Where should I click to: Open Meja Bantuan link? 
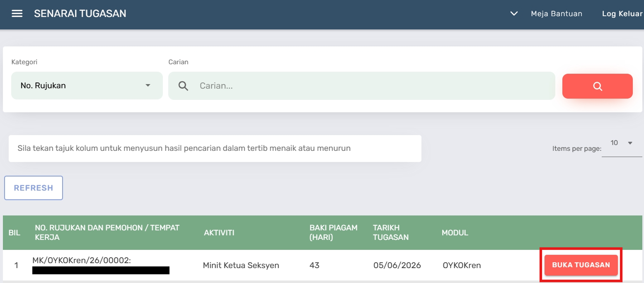[x=557, y=14]
